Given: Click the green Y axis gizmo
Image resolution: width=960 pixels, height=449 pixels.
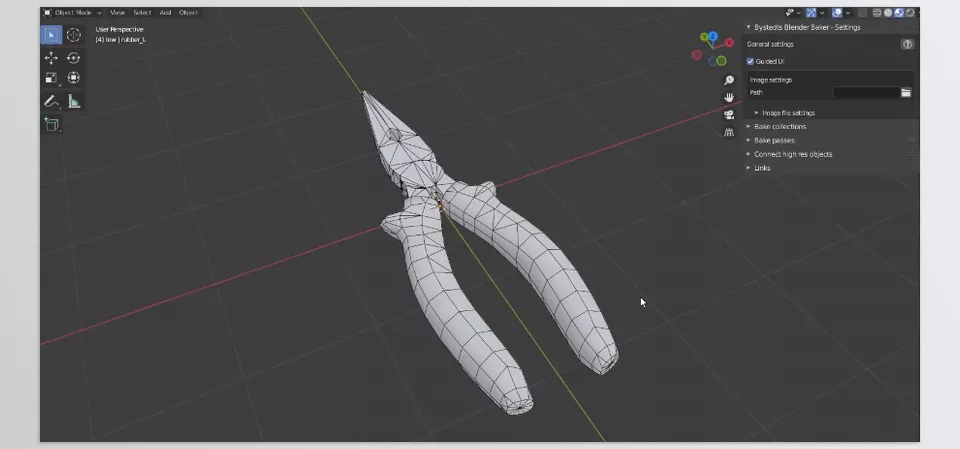Looking at the screenshot, I should tap(703, 38).
